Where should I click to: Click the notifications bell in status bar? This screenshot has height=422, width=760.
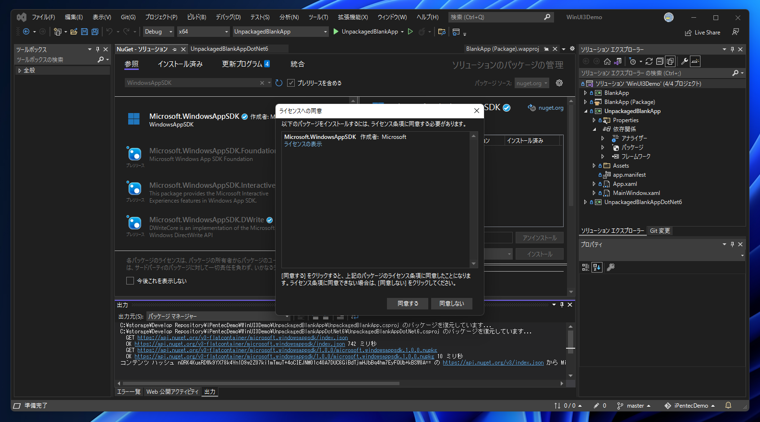tap(728, 406)
